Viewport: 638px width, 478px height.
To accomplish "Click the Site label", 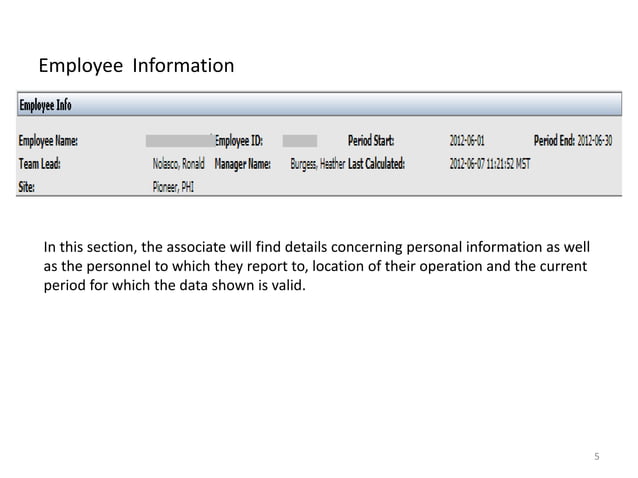I will 26,187.
